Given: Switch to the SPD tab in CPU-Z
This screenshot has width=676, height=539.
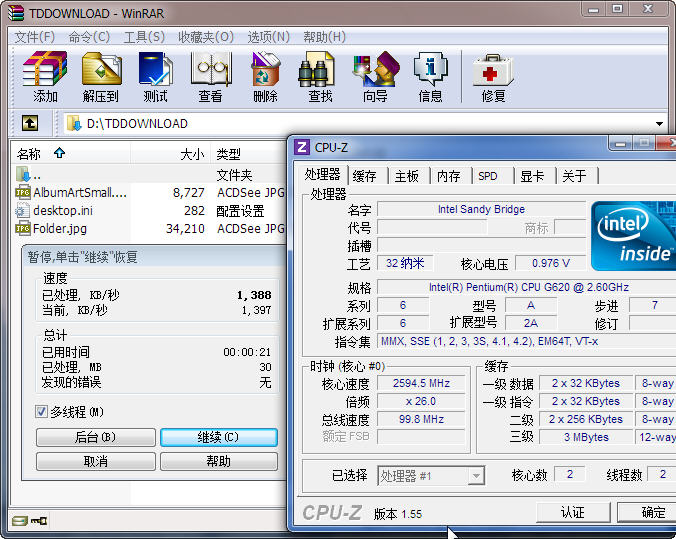Looking at the screenshot, I should pyautogui.click(x=488, y=176).
